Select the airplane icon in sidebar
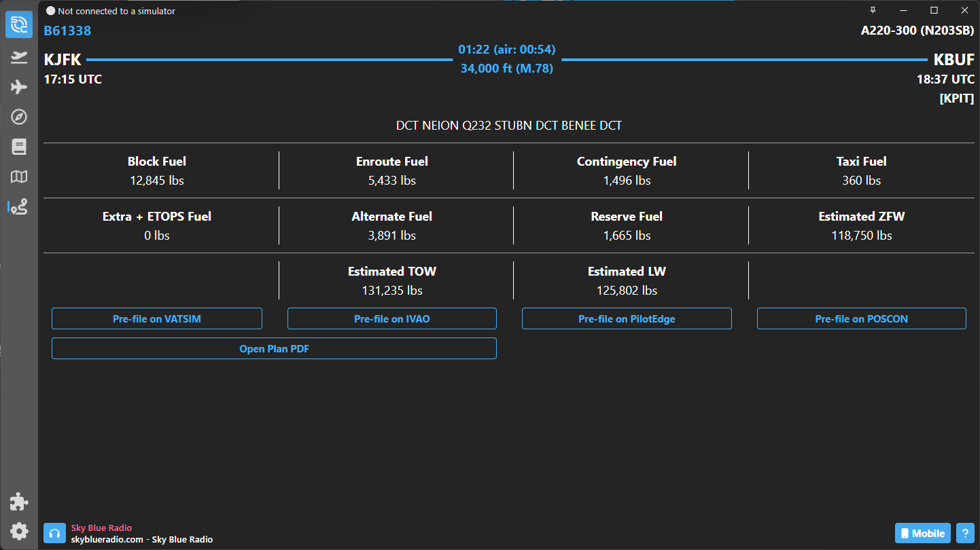This screenshot has height=550, width=980. point(19,87)
